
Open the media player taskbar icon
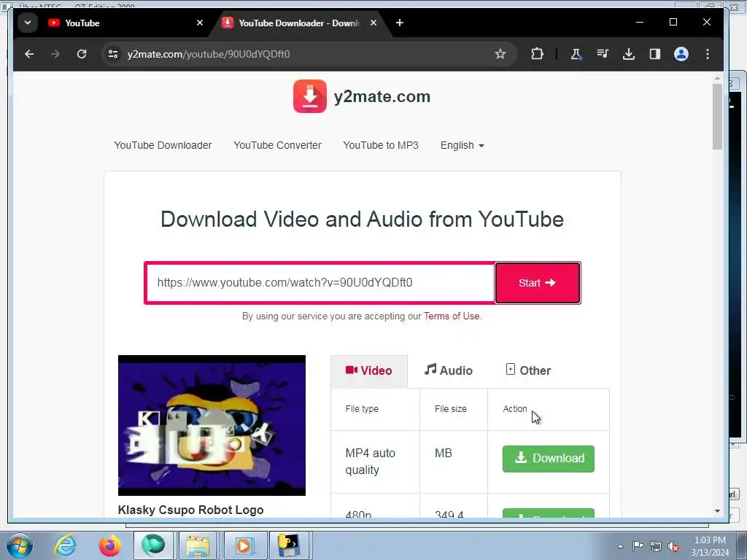244,545
